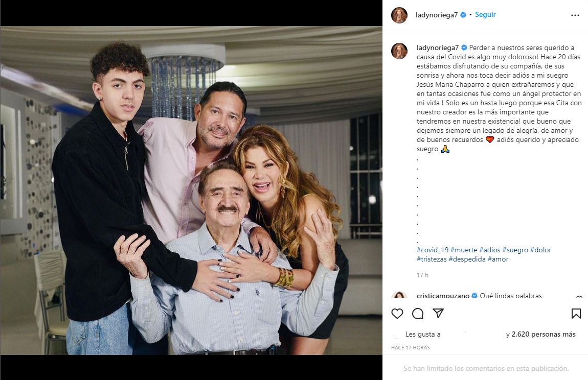Image resolution: width=588 pixels, height=380 pixels.
Task: Like the post with the heart icon
Action: tap(397, 314)
